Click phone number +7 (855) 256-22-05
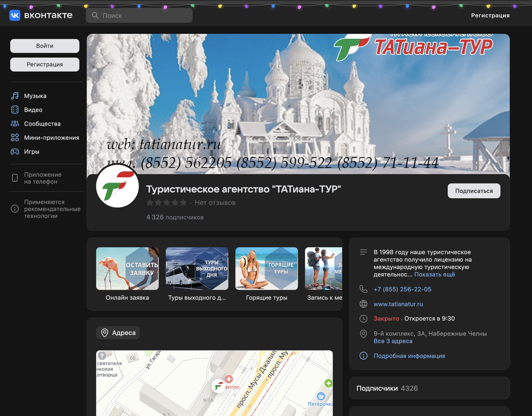This screenshot has height=416, width=532. (x=403, y=289)
